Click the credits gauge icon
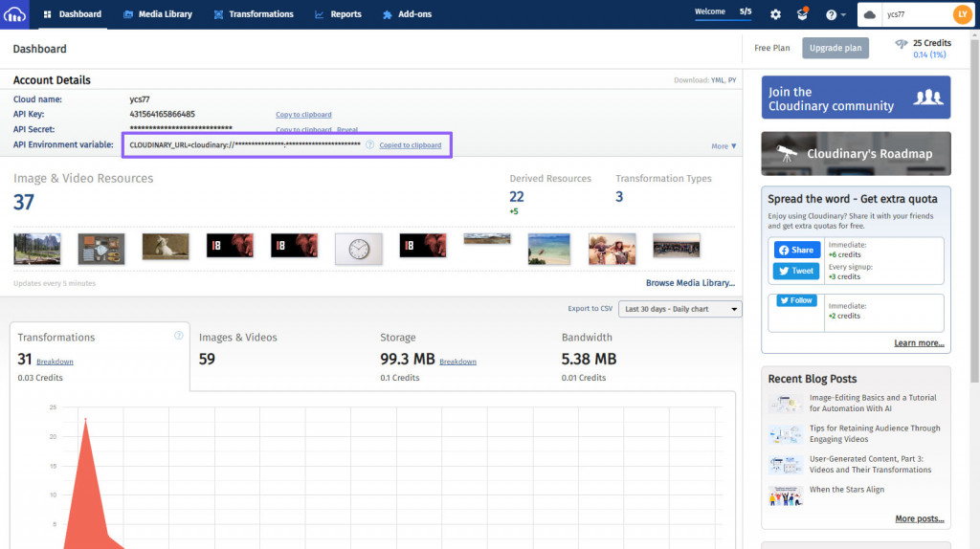This screenshot has height=549, width=980. click(x=902, y=44)
